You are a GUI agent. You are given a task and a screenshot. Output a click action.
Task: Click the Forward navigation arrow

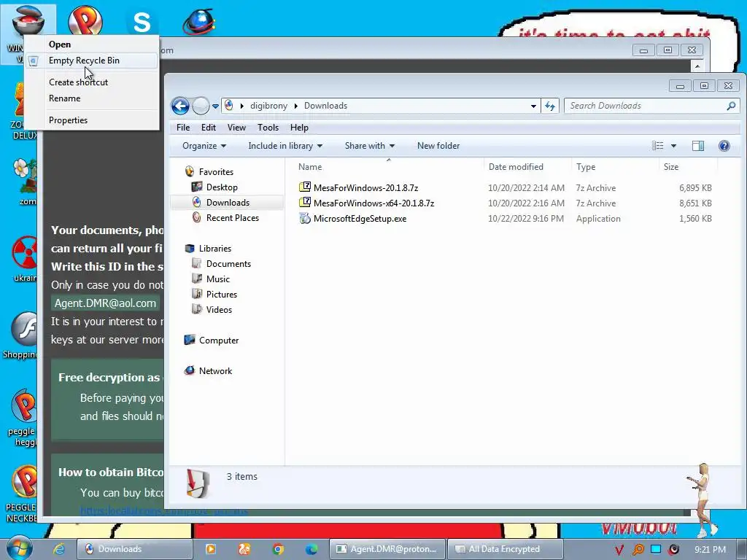tap(201, 106)
